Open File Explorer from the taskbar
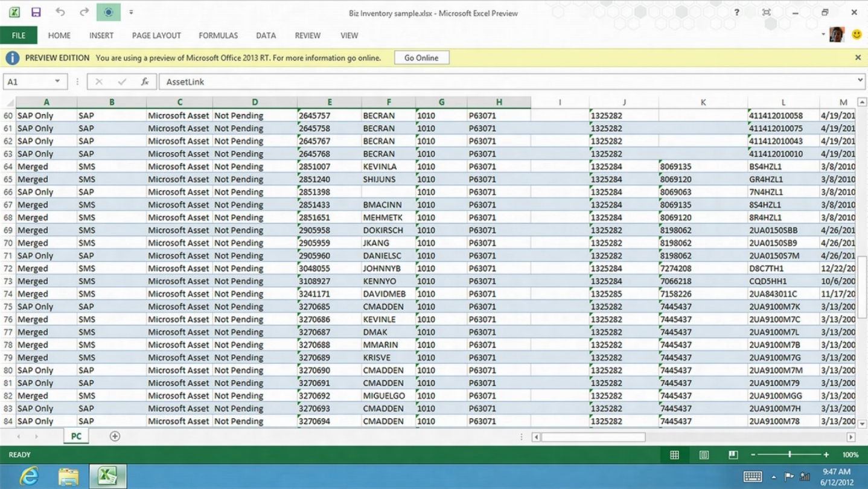 [x=68, y=476]
